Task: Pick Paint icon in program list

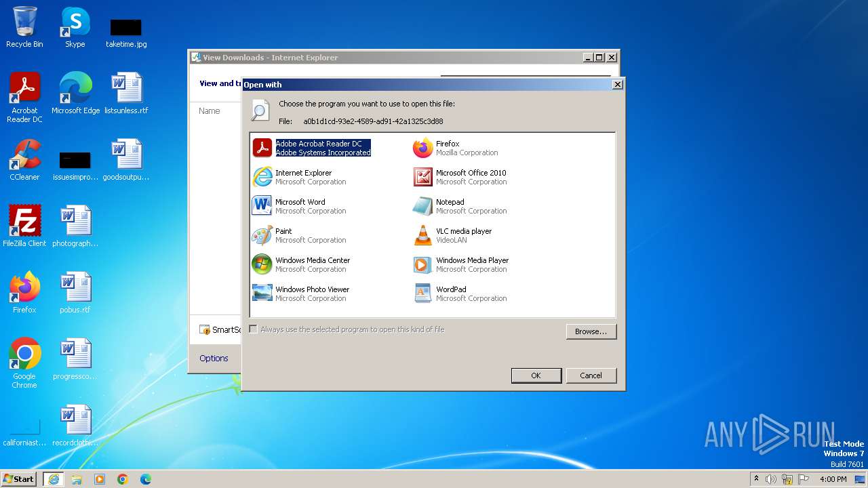Action: tap(262, 235)
